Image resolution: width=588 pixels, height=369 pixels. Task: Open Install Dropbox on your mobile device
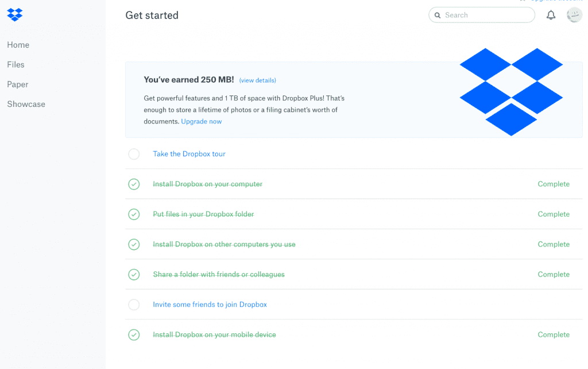(215, 335)
